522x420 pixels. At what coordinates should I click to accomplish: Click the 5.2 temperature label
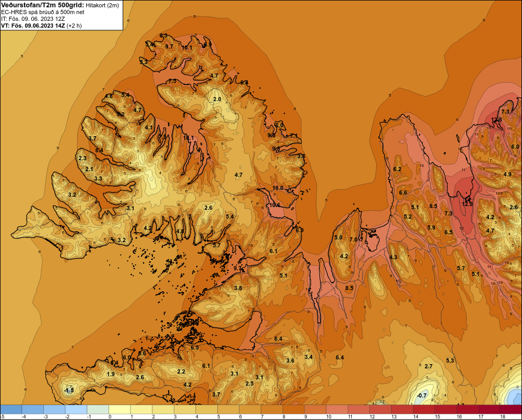[x=408, y=217]
